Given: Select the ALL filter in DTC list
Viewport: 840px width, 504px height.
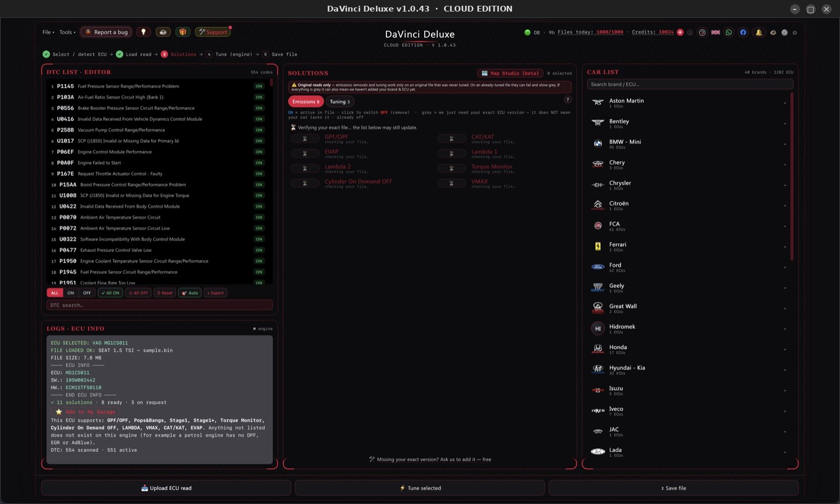Looking at the screenshot, I should 55,293.
